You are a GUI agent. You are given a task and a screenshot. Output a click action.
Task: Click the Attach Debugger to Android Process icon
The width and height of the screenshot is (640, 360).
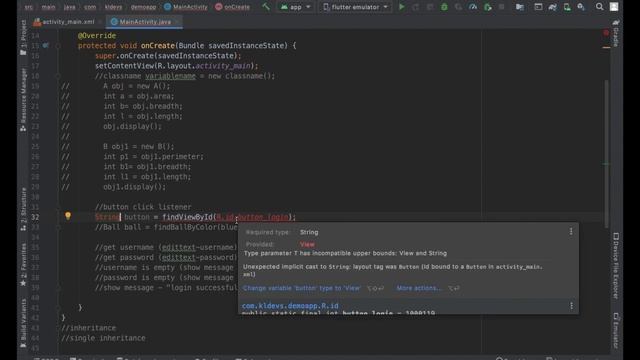(487, 7)
